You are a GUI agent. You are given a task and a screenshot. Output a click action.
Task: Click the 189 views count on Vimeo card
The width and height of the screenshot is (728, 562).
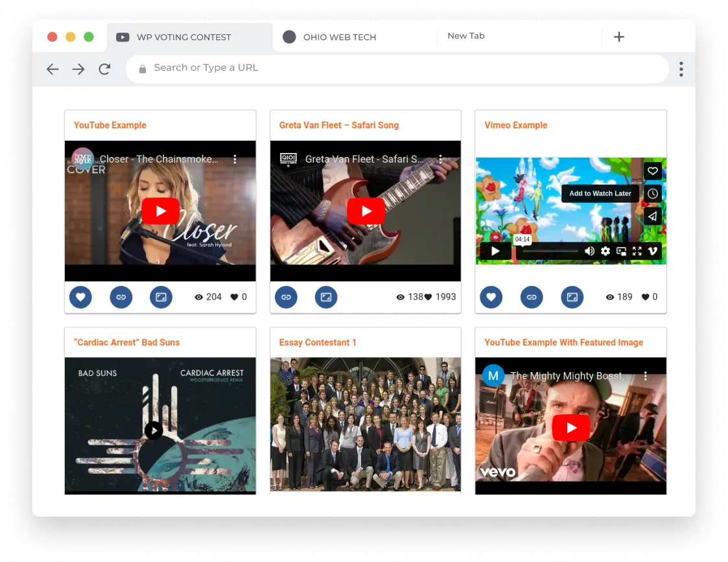pos(619,297)
